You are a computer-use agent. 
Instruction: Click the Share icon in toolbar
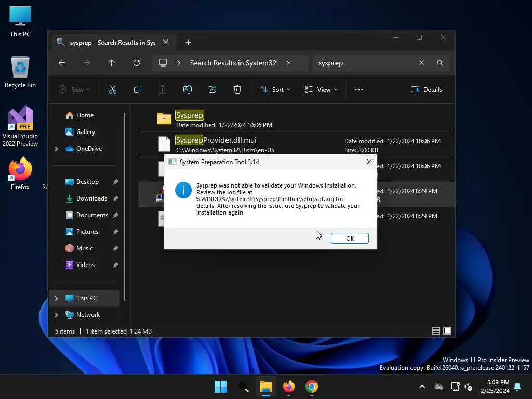tap(212, 89)
